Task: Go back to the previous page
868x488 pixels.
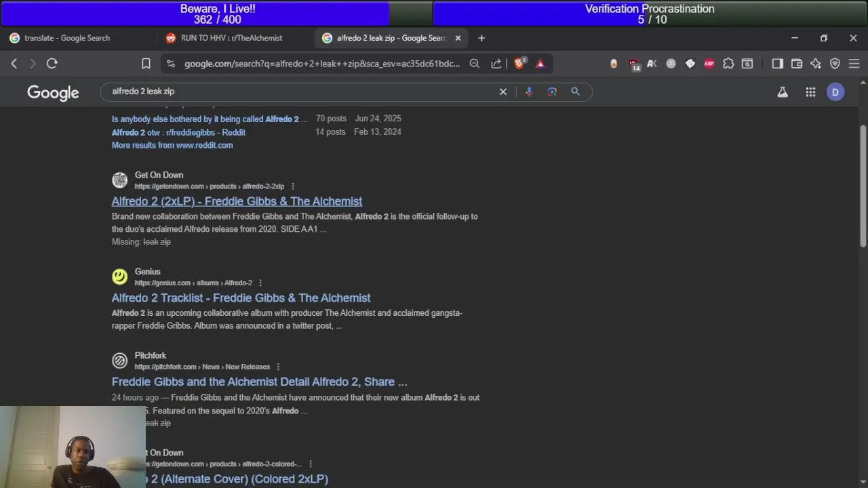Action: pyautogui.click(x=14, y=64)
